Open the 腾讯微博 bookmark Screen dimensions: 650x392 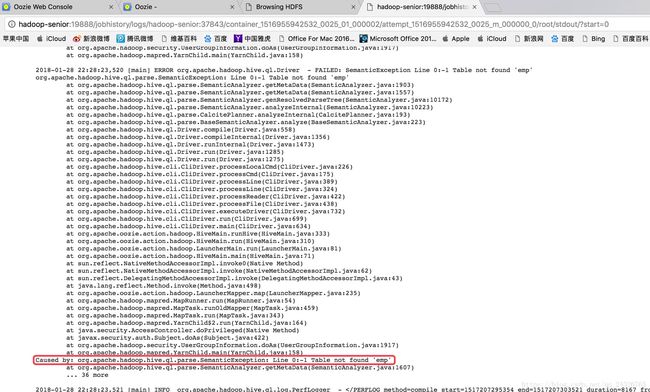click(135, 39)
